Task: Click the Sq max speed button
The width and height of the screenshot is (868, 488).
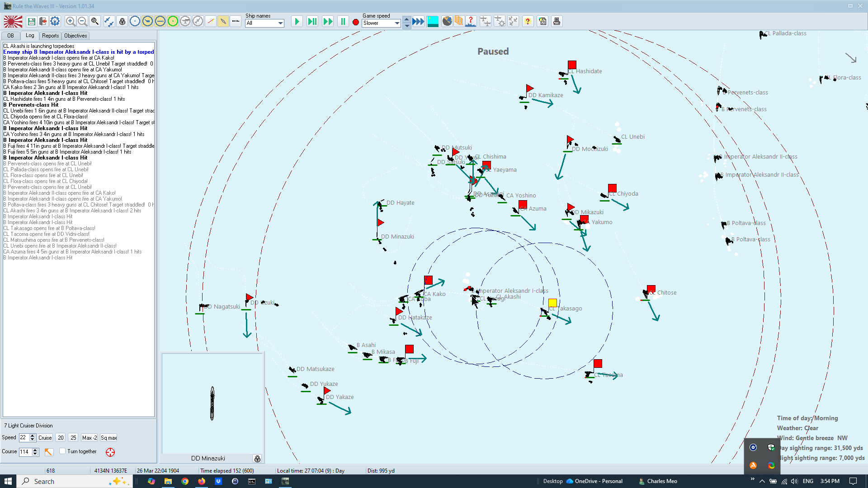Action: (x=108, y=437)
